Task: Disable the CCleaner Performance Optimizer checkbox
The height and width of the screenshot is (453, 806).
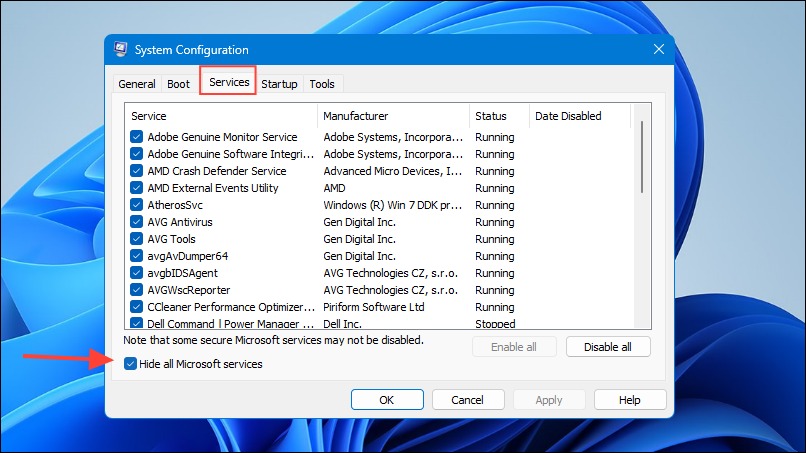Action: pyautogui.click(x=136, y=306)
